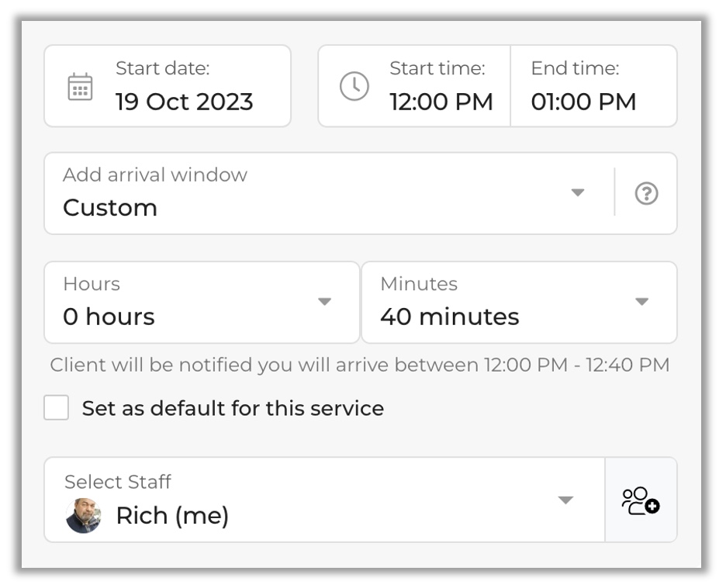This screenshot has width=726, height=588.
Task: Click the 0 hours value
Action: coord(109,316)
